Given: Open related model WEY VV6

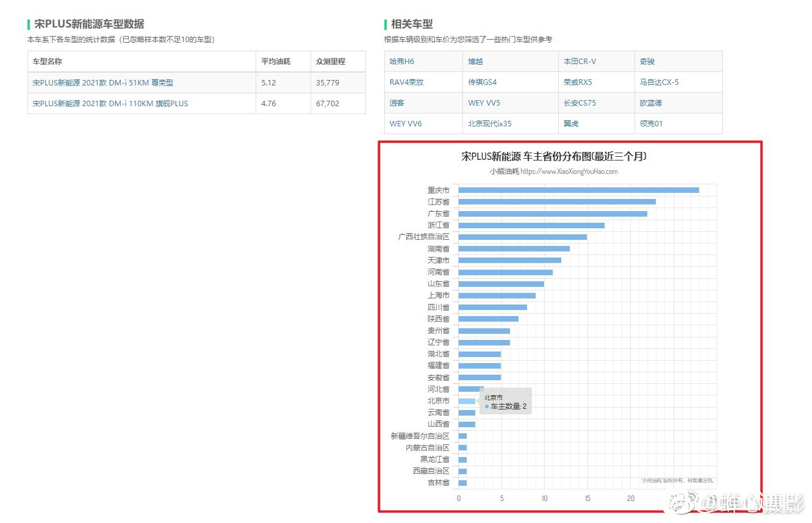Looking at the screenshot, I should (406, 124).
